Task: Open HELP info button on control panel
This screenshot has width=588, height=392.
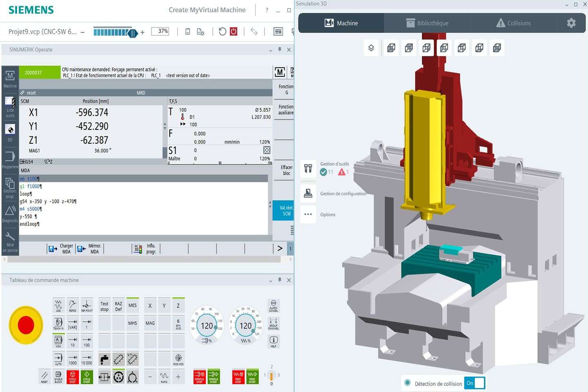Action: 274,341
